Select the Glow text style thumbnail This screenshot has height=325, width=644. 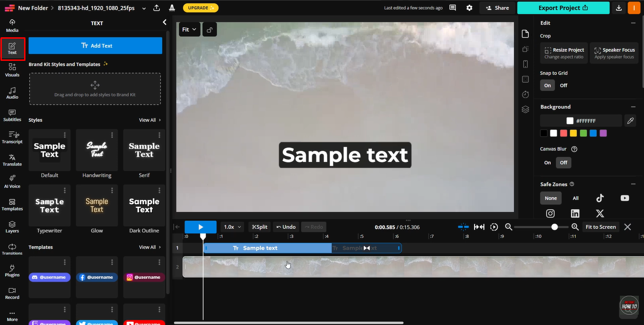[96, 205]
